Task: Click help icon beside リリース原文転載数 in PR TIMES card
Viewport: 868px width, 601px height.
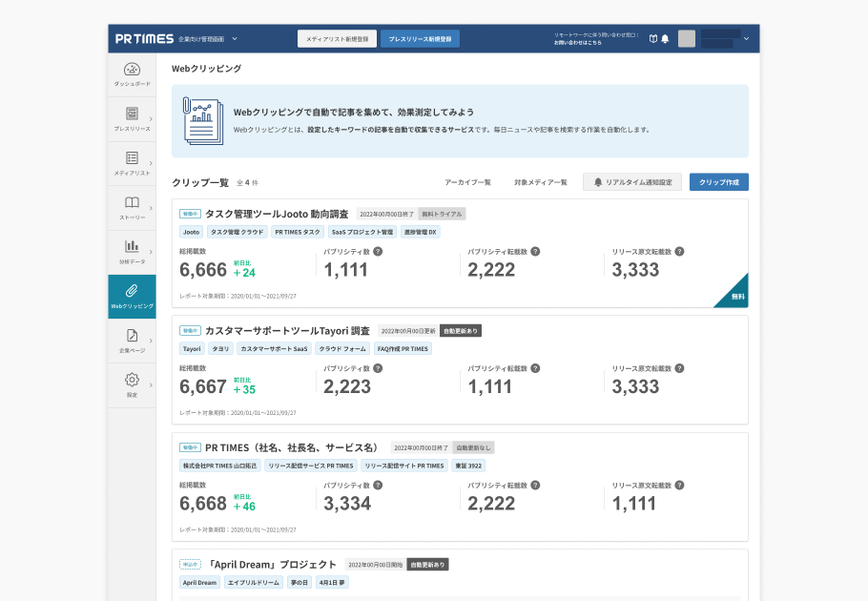Action: [x=680, y=486]
